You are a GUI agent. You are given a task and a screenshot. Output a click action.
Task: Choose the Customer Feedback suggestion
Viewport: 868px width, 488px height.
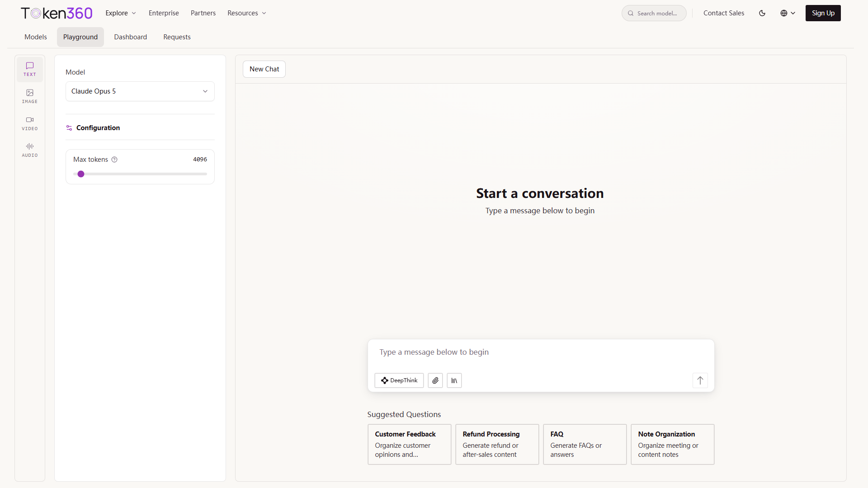[x=410, y=444]
